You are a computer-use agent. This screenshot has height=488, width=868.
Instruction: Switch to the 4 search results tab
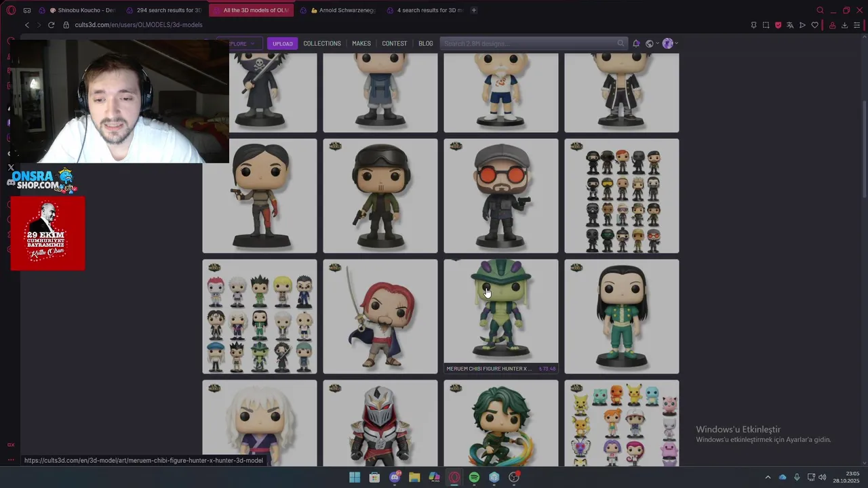click(425, 10)
